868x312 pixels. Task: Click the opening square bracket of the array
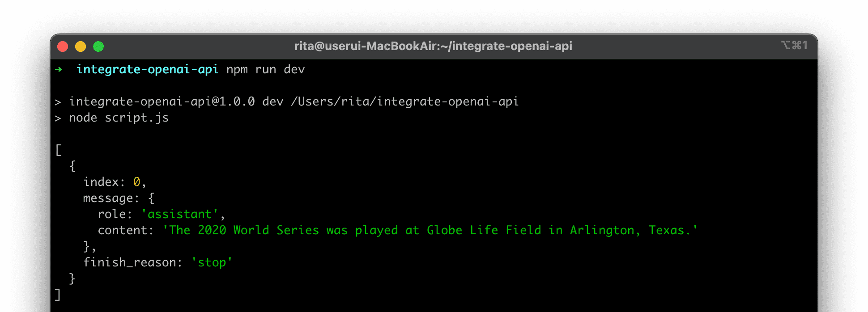(x=59, y=150)
